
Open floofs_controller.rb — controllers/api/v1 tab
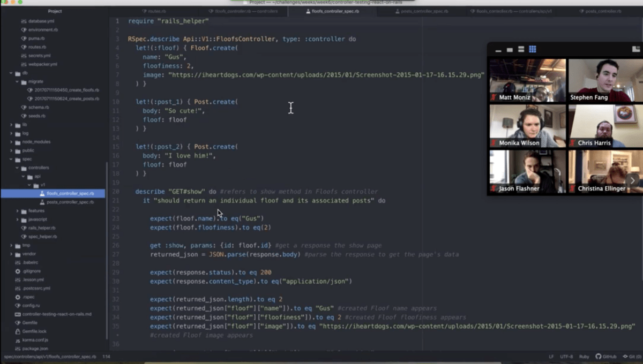(x=510, y=11)
